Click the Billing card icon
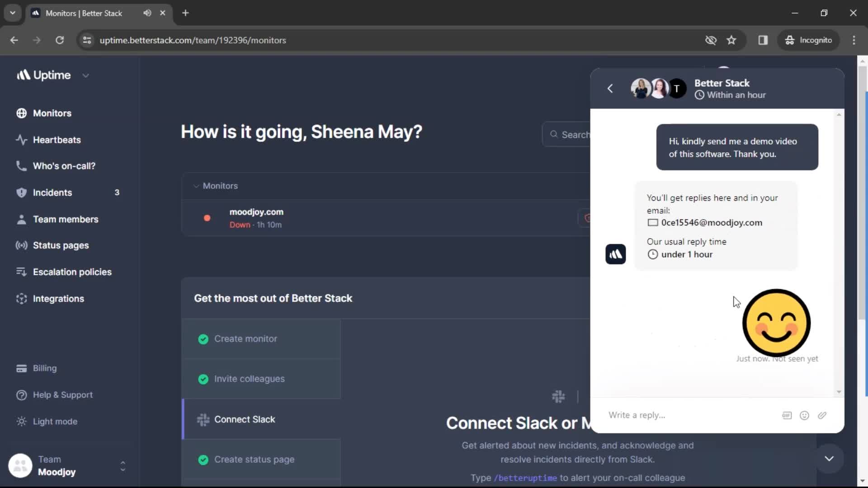Viewport: 868px width, 488px height. point(21,368)
